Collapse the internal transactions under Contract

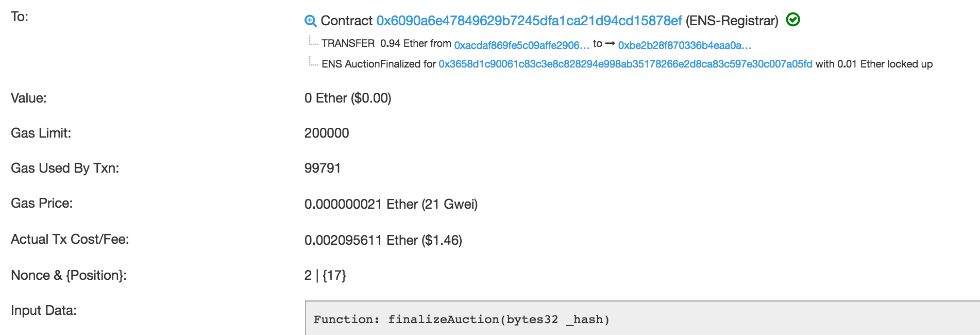tap(310, 21)
